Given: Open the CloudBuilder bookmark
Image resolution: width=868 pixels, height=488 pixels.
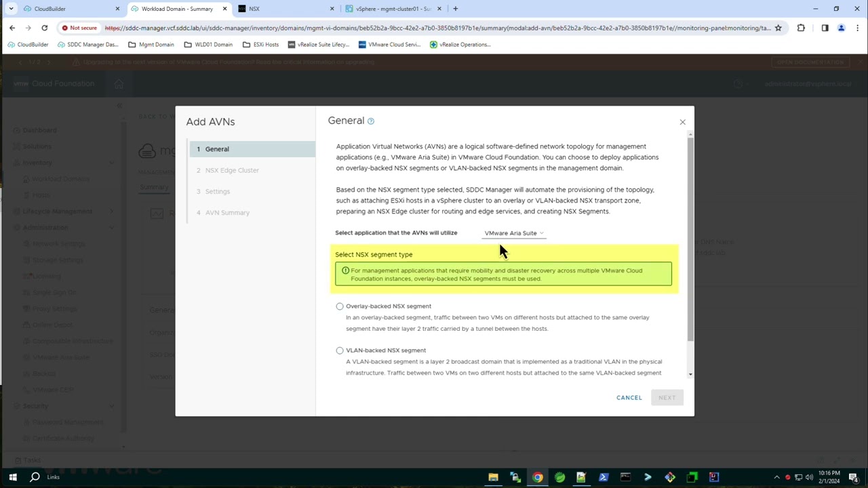Looking at the screenshot, I should tap(28, 45).
